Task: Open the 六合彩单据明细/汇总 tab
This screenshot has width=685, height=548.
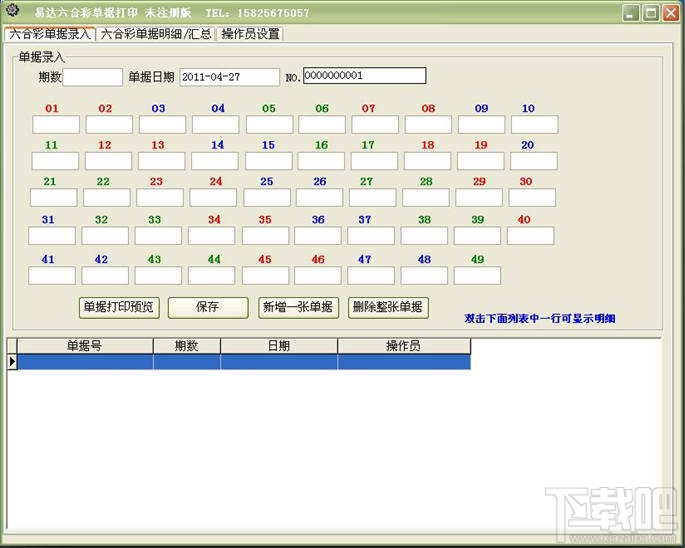Action: pos(156,34)
